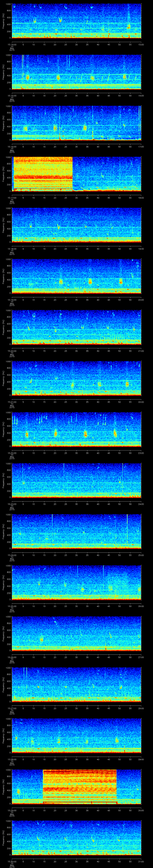Click Frequency (Hz) axis title of 15:14:00 spectrogram
Viewport: 153px width, 868px height.
tap(3, 21)
